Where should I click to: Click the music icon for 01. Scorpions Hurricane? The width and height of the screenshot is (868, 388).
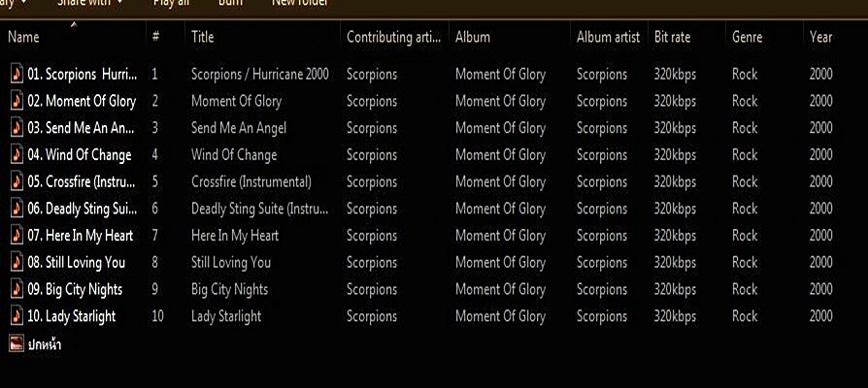click(x=16, y=74)
